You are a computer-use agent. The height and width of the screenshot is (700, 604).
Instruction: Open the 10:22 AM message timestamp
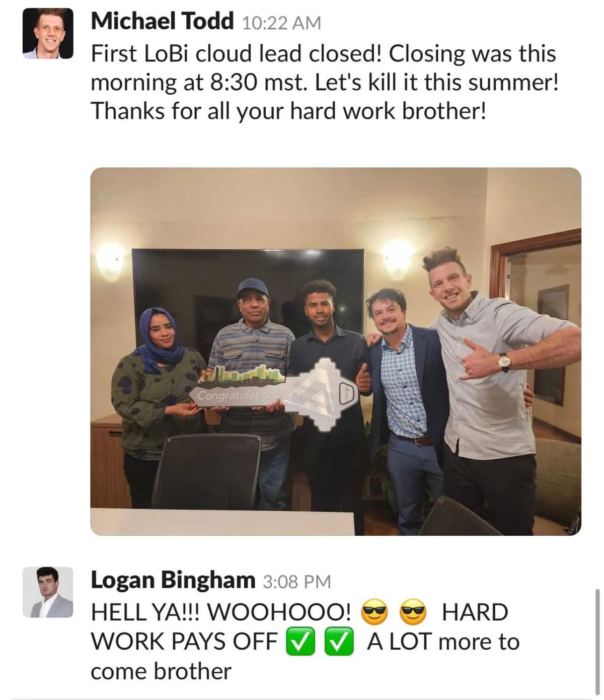pos(281,23)
